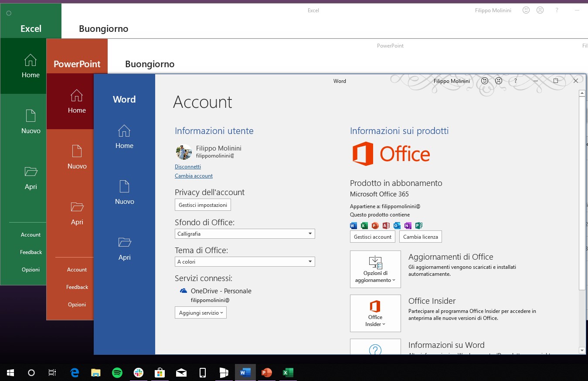588x381 pixels.
Task: Open the Sfondo di Office dropdown
Action: point(245,234)
